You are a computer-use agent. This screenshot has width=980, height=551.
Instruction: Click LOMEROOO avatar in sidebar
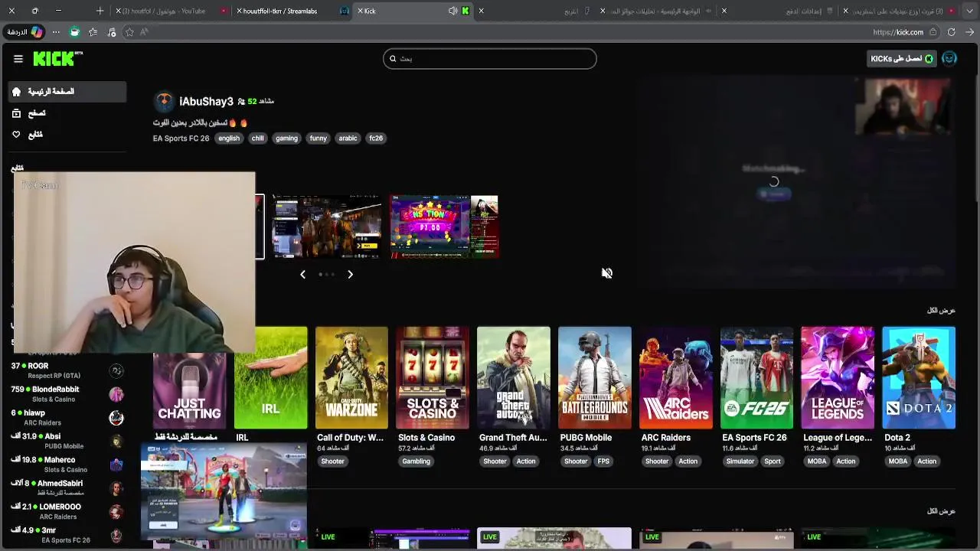pos(116,512)
